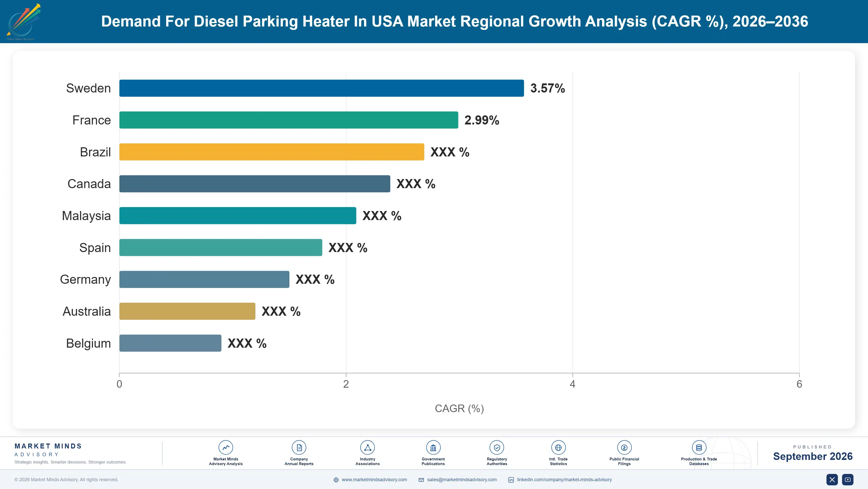Click the Spain bar in chart
Viewport: 868px width, 489px height.
(x=221, y=248)
